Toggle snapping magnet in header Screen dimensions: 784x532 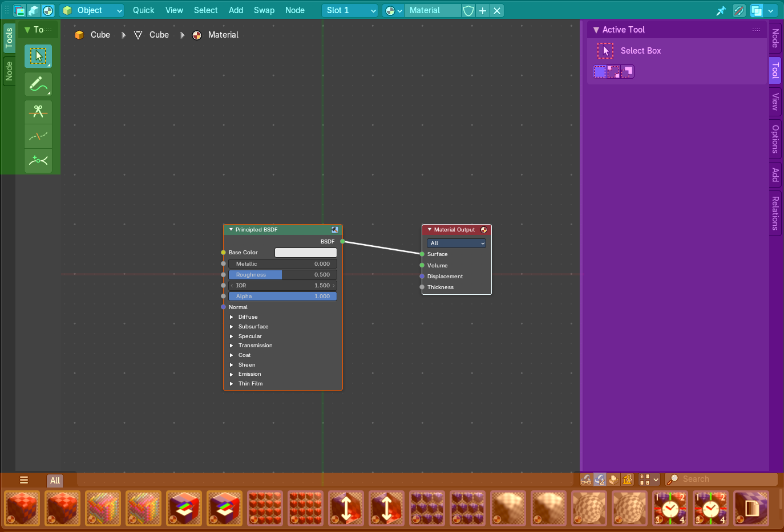[x=739, y=10]
